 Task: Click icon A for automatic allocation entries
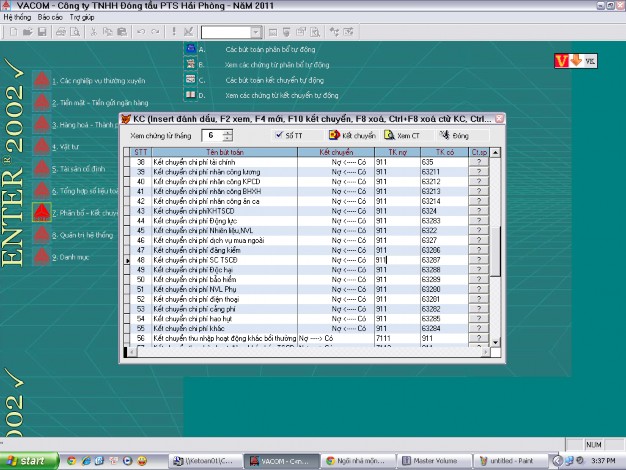tap(188, 48)
